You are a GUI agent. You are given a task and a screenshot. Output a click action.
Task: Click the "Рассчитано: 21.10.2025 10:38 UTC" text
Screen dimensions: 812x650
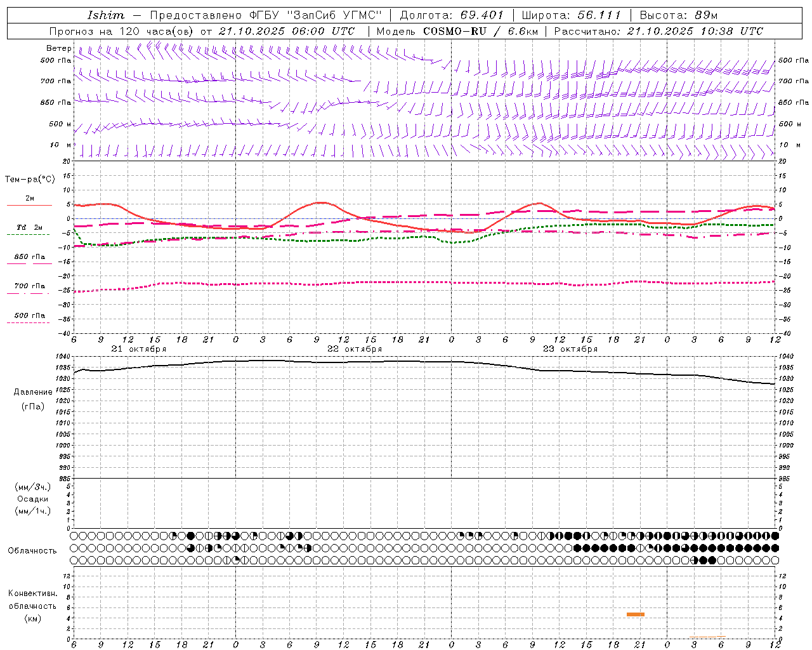point(658,31)
